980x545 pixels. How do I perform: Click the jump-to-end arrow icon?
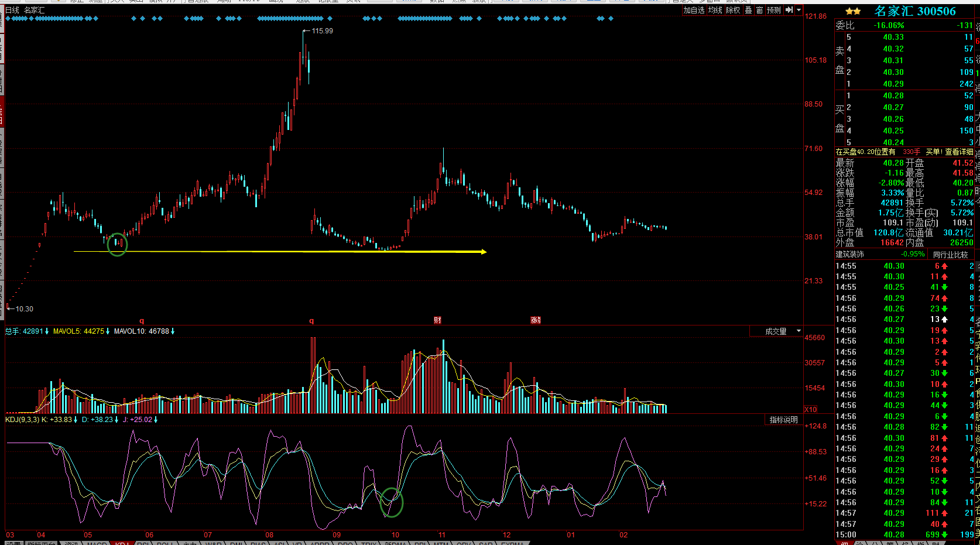(x=789, y=10)
